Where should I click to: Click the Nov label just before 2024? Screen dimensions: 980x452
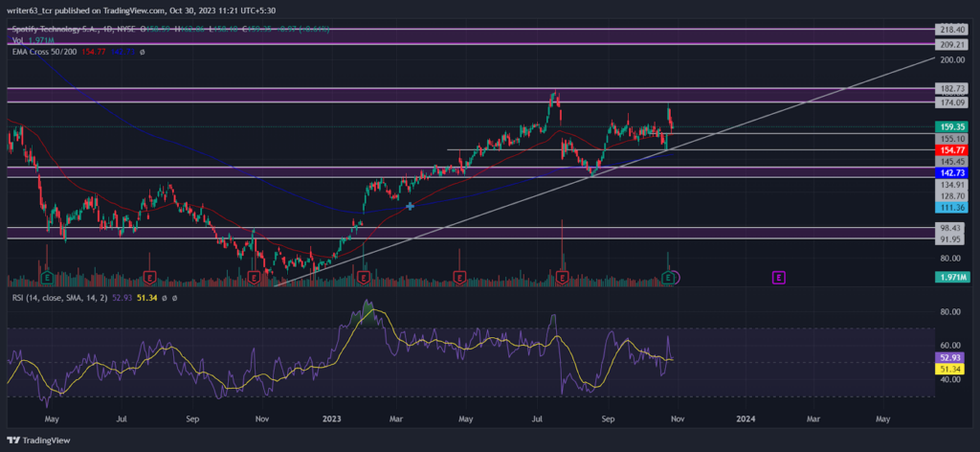[677, 418]
